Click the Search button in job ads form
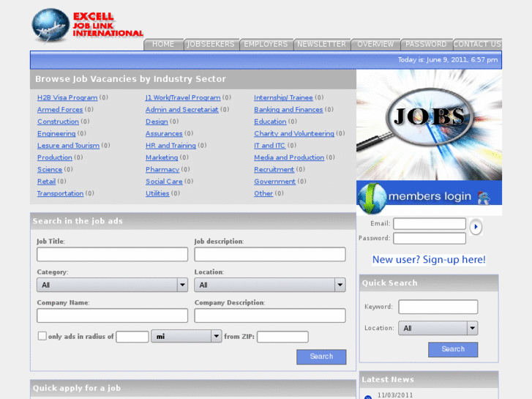Viewport: 532px width, 399px height. [x=321, y=357]
